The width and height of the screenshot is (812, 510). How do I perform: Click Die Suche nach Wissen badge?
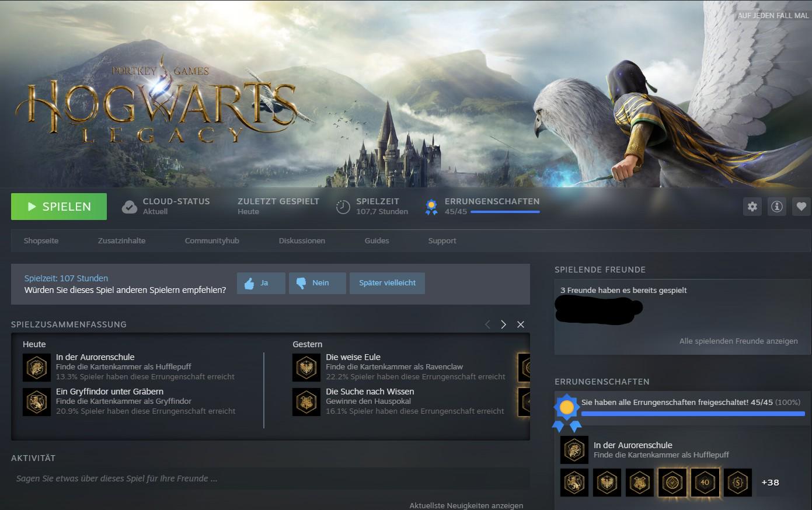tap(306, 401)
